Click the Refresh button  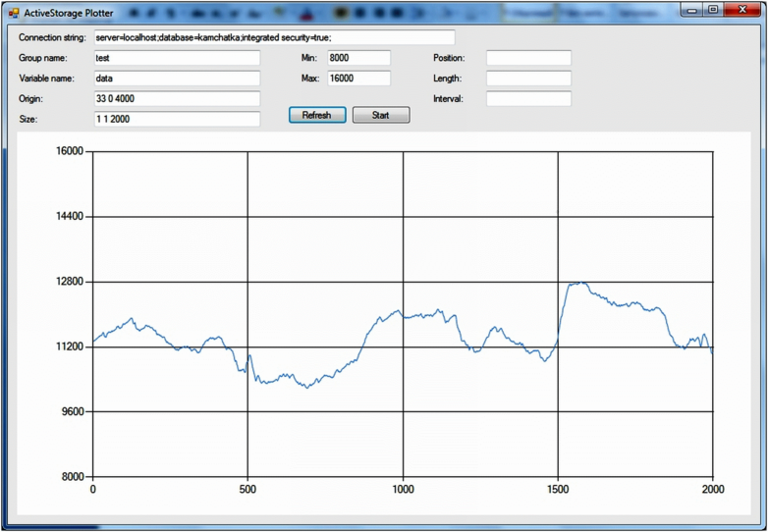point(317,115)
